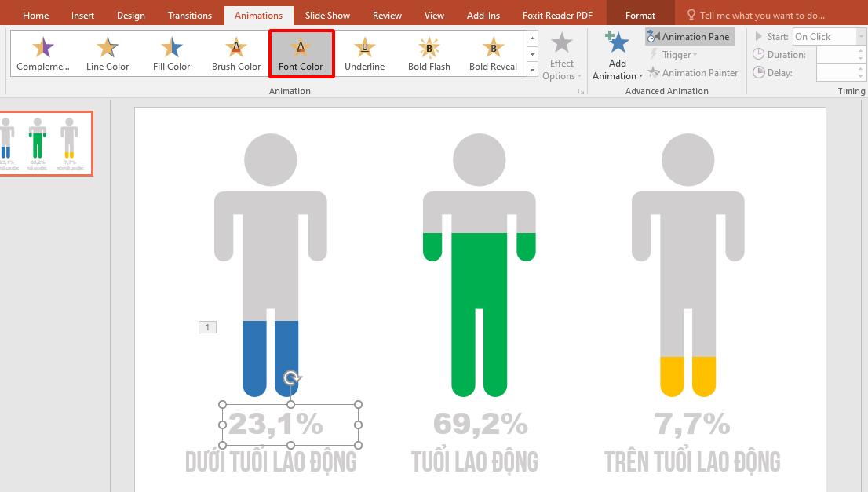Switch to the Insert tab
This screenshot has width=868, height=492.
(x=82, y=16)
